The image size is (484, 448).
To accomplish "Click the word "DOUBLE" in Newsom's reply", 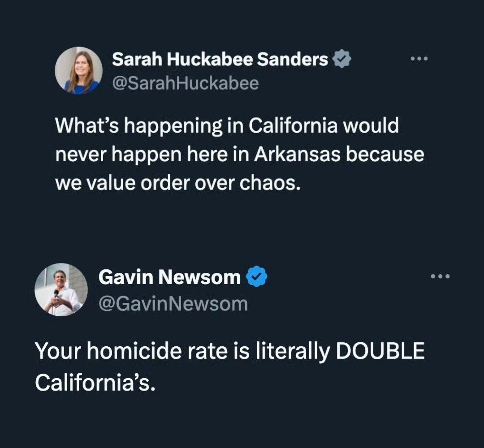I will click(380, 350).
